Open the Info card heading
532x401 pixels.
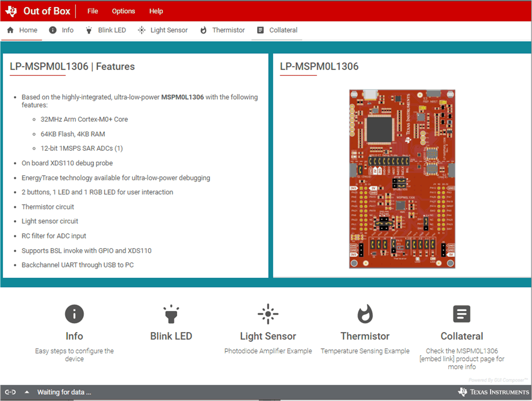point(74,336)
